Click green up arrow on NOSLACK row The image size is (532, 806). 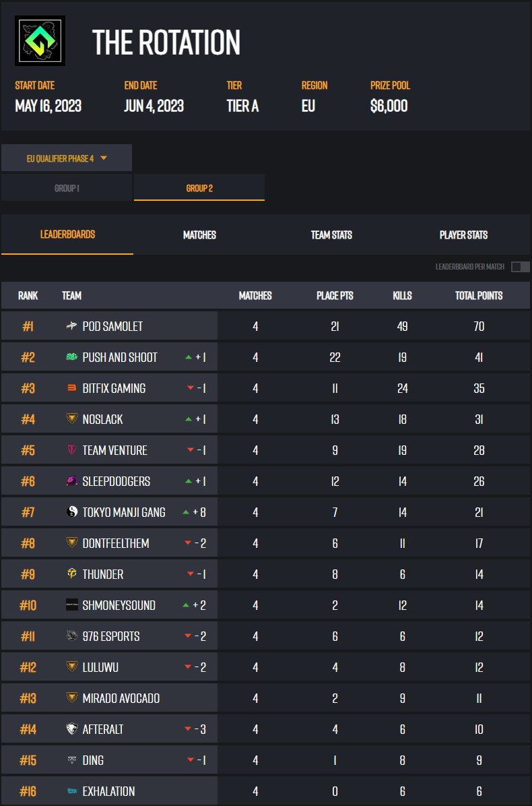pos(189,419)
